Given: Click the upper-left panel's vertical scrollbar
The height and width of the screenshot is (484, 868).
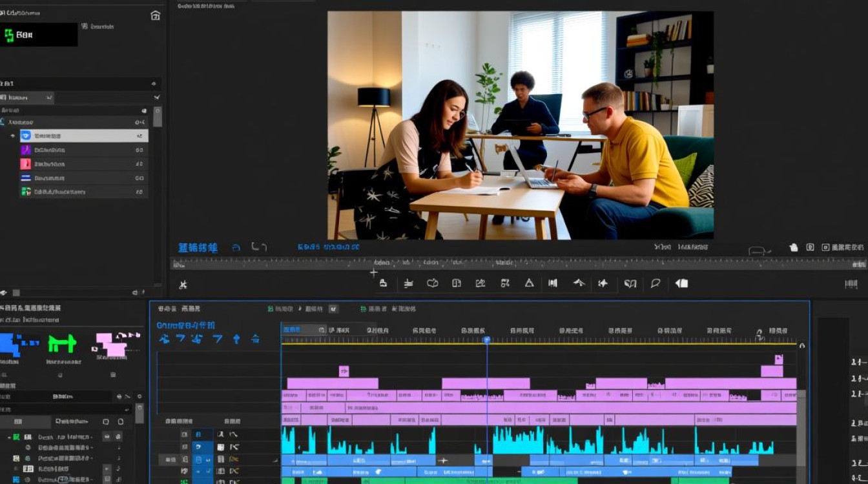Looking at the screenshot, I should tap(158, 116).
